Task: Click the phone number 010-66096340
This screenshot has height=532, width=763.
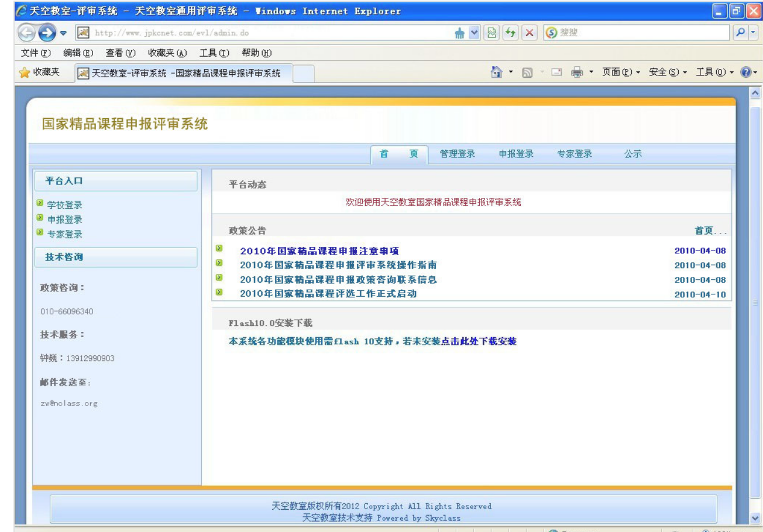Action: point(67,311)
